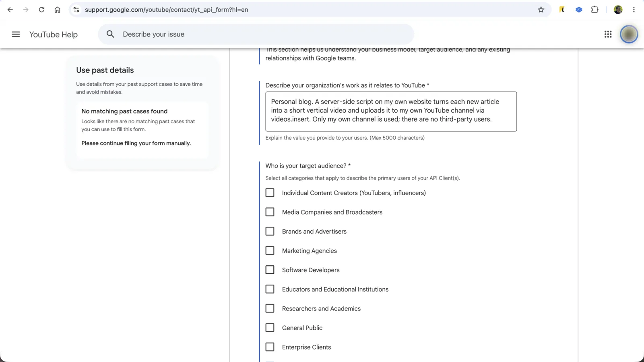The height and width of the screenshot is (362, 644).
Task: Open the Extensions puzzle menu
Action: click(594, 10)
